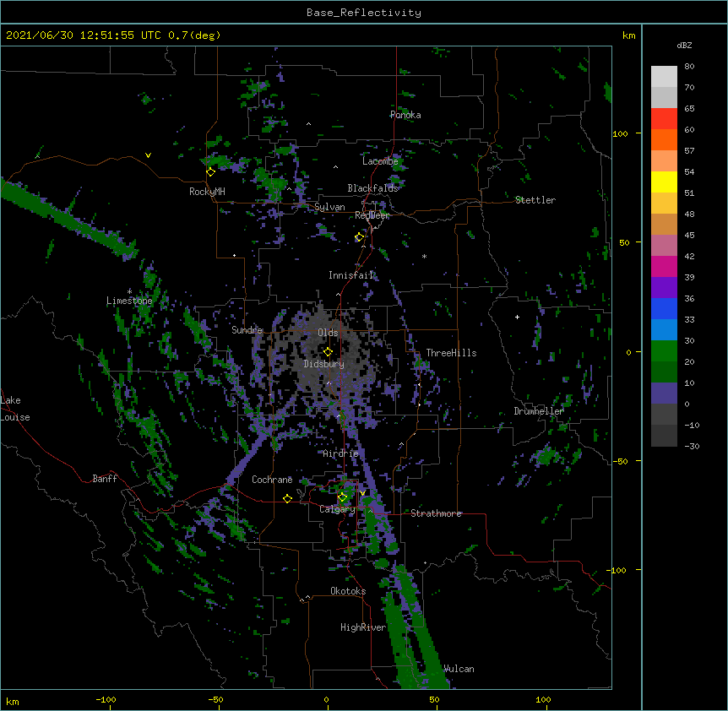Select the Okotoks label

click(x=348, y=591)
